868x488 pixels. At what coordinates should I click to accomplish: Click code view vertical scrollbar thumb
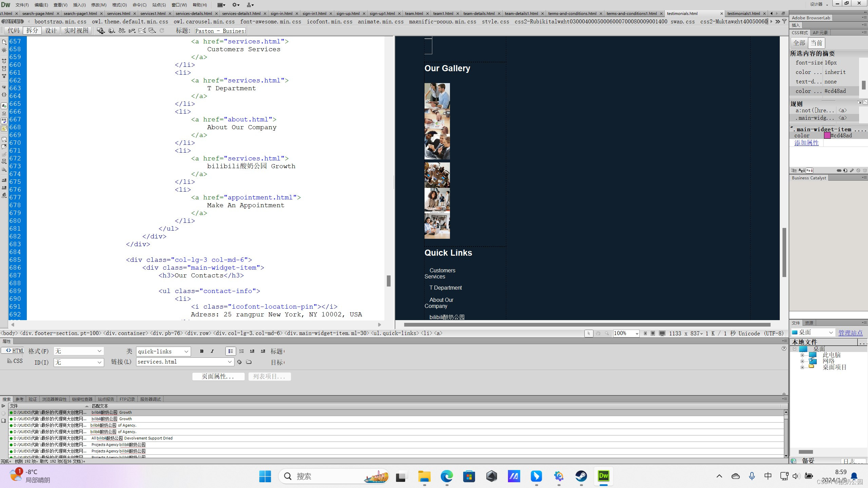[x=389, y=281]
